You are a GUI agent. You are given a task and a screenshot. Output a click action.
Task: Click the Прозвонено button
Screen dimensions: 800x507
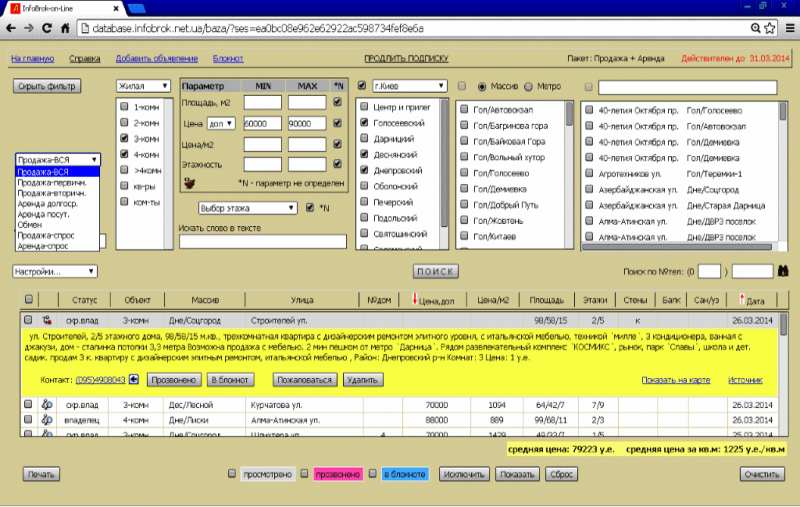click(x=174, y=379)
